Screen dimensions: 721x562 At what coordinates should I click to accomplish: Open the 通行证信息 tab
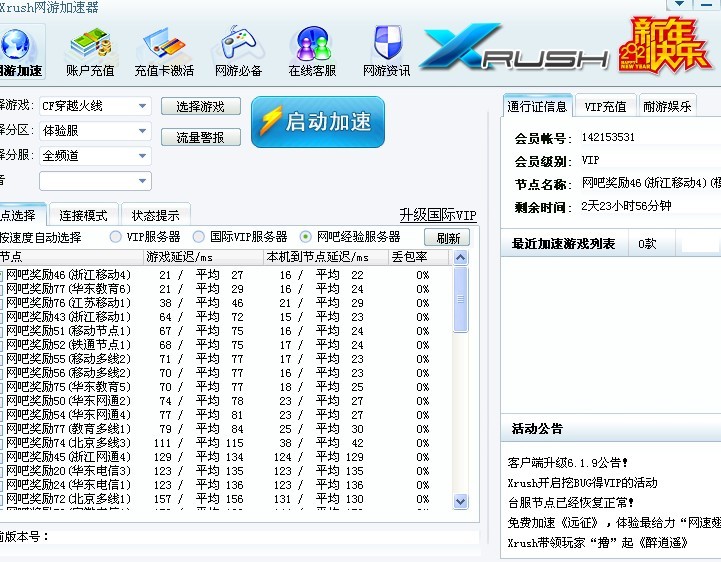pyautogui.click(x=537, y=106)
